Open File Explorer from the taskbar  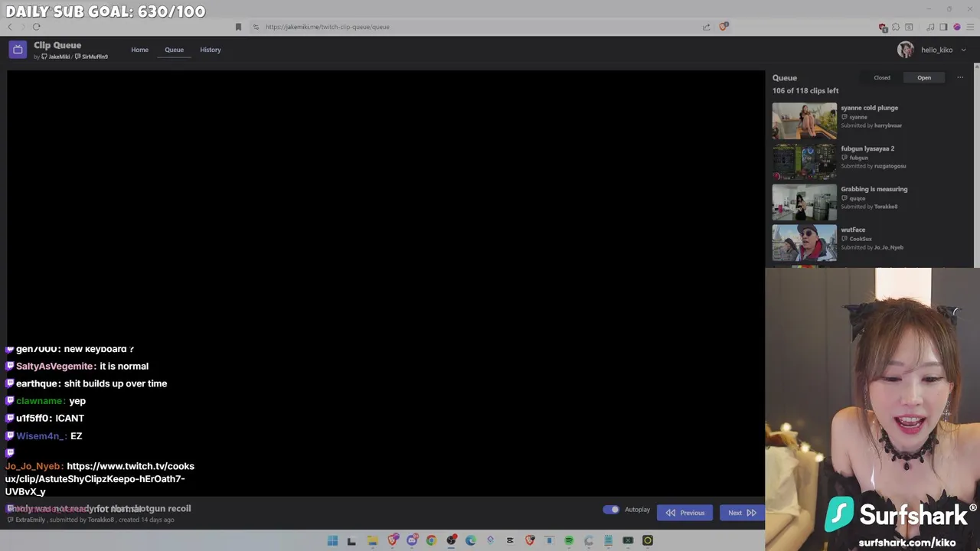(372, 540)
